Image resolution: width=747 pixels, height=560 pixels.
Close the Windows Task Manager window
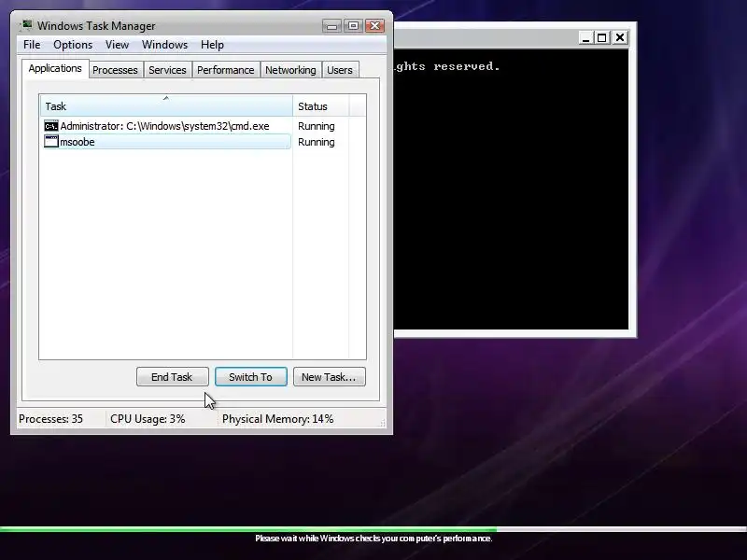375,26
